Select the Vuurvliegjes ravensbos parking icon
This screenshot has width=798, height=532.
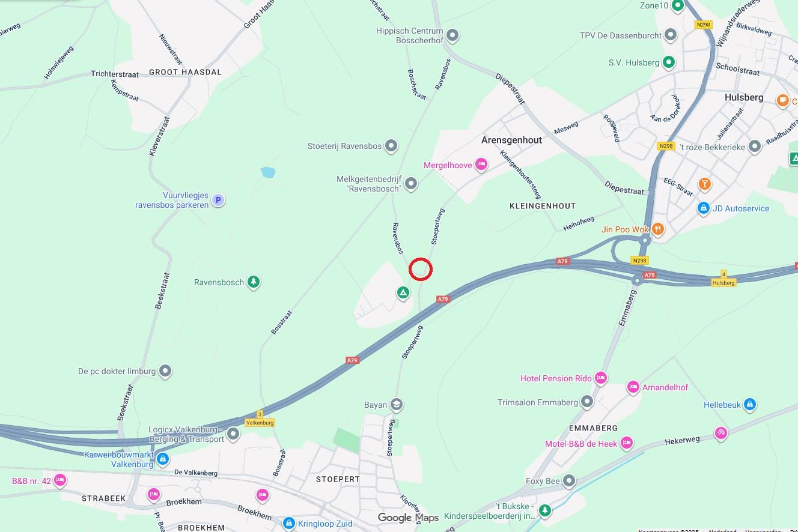pyautogui.click(x=218, y=200)
